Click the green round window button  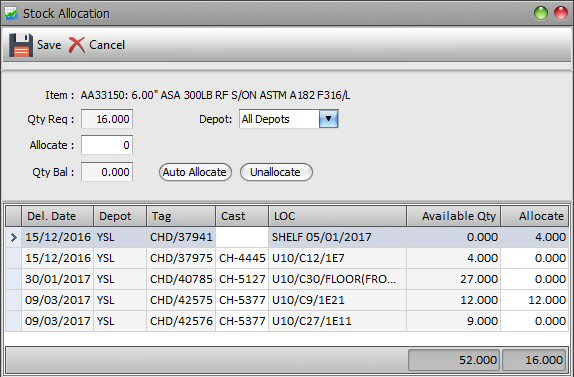541,13
